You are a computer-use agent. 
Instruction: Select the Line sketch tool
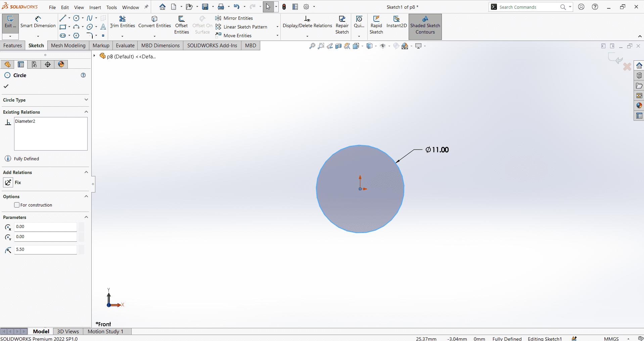(x=63, y=18)
